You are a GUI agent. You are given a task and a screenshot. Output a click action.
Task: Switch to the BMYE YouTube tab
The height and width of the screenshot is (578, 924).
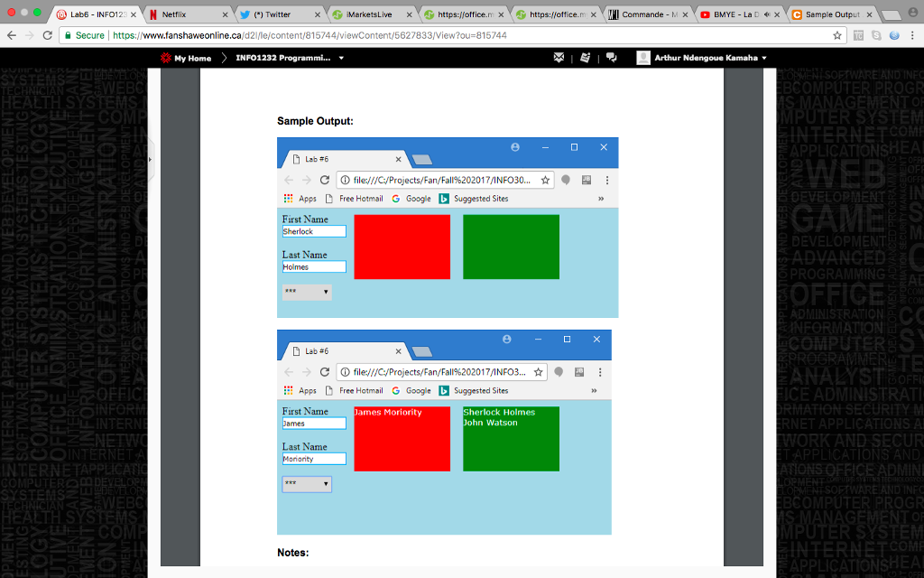pyautogui.click(x=740, y=14)
